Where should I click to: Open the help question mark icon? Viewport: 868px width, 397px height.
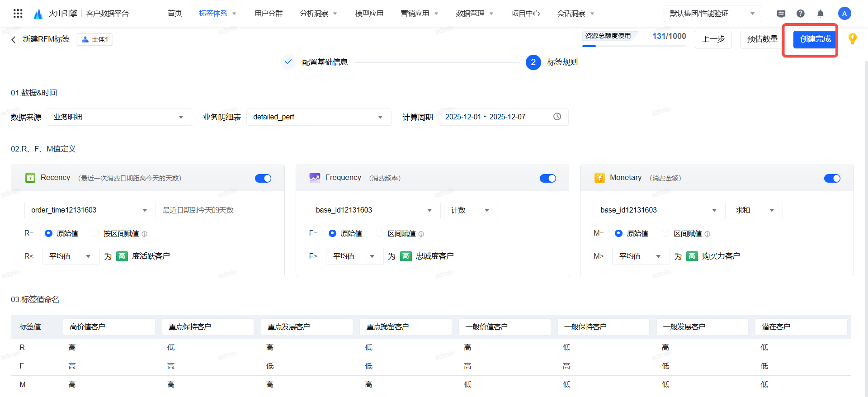click(800, 14)
